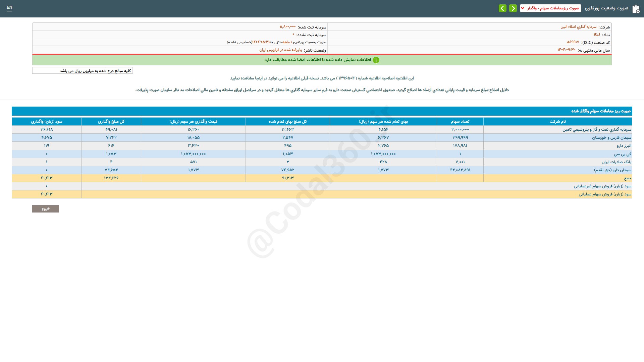Click company name 'سرمایه گذاري اعتلاء البرز'
644x362 pixels.
579,27
